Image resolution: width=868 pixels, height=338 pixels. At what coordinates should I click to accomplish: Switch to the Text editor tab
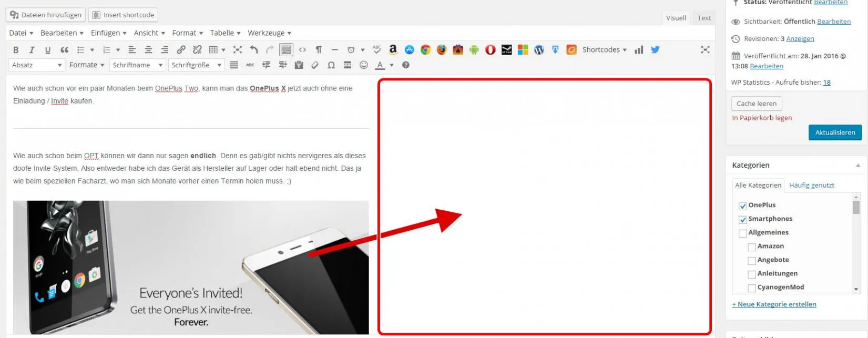click(x=704, y=18)
